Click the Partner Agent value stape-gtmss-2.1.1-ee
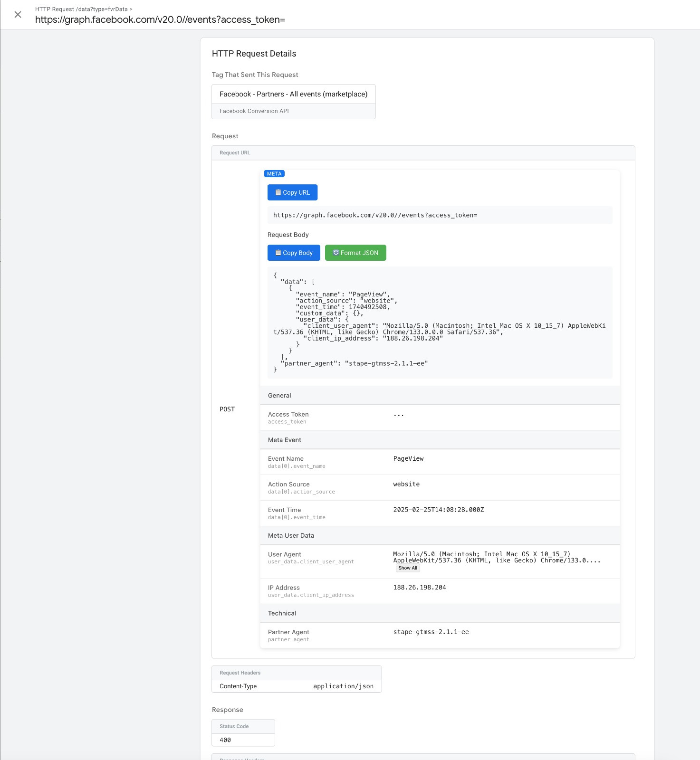Screen dimensions: 700x760 (431, 632)
